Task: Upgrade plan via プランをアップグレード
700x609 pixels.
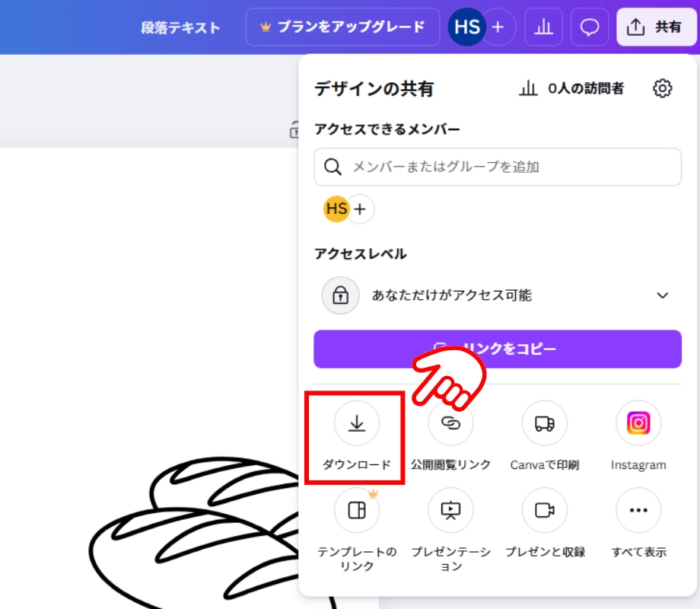Action: click(342, 27)
